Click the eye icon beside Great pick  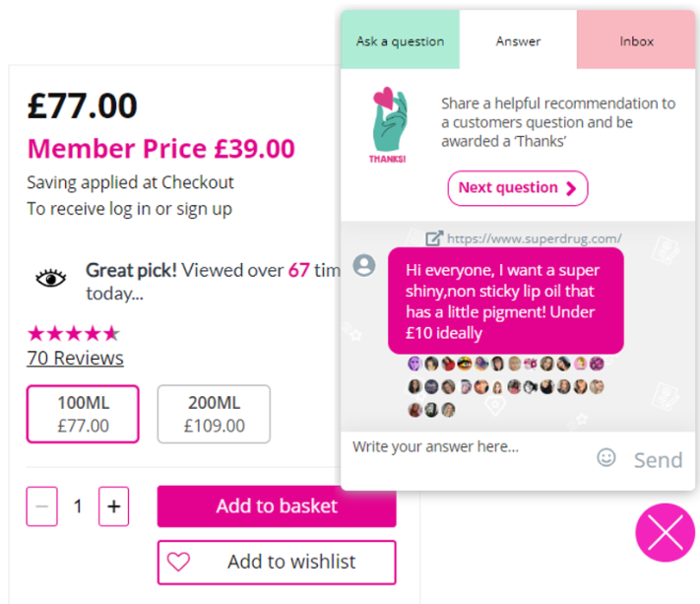[51, 279]
